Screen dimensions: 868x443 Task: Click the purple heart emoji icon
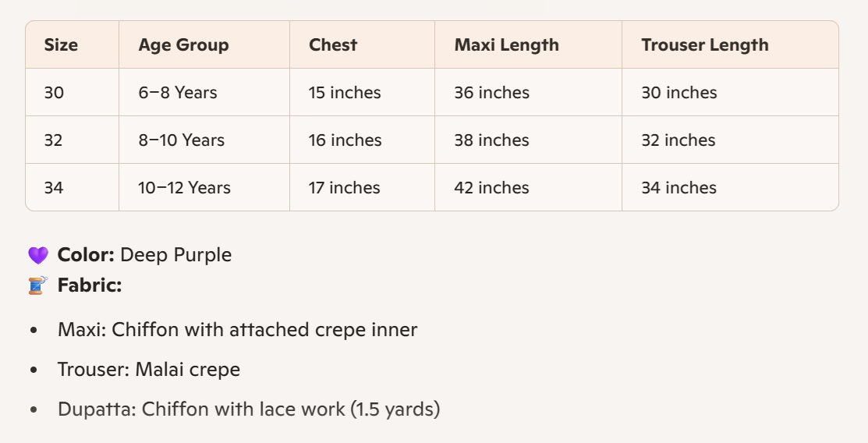point(37,256)
